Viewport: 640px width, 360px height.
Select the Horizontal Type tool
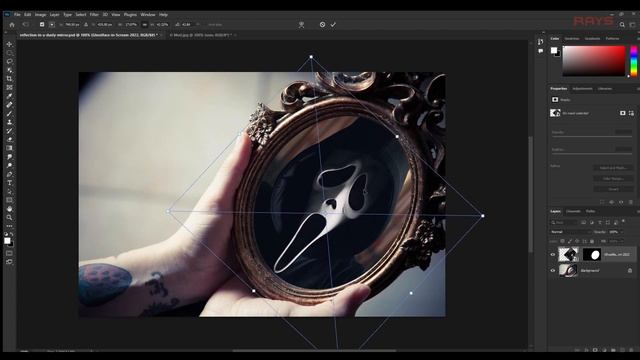click(9, 183)
